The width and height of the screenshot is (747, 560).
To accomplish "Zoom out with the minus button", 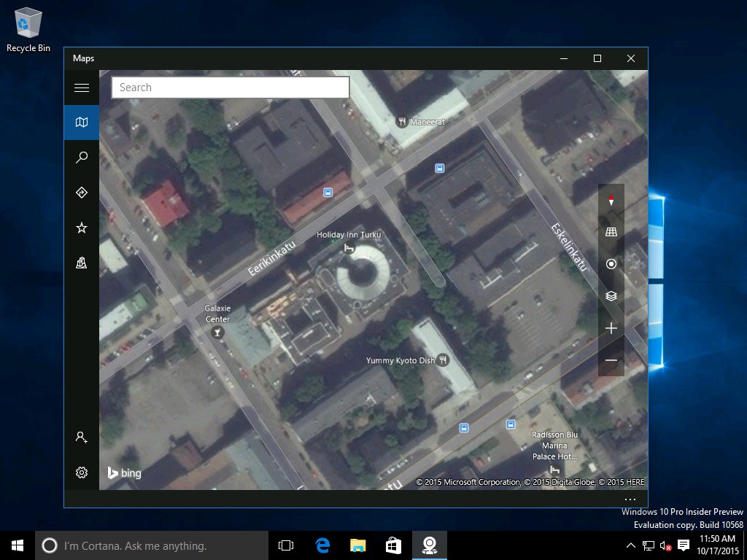I will (611, 361).
